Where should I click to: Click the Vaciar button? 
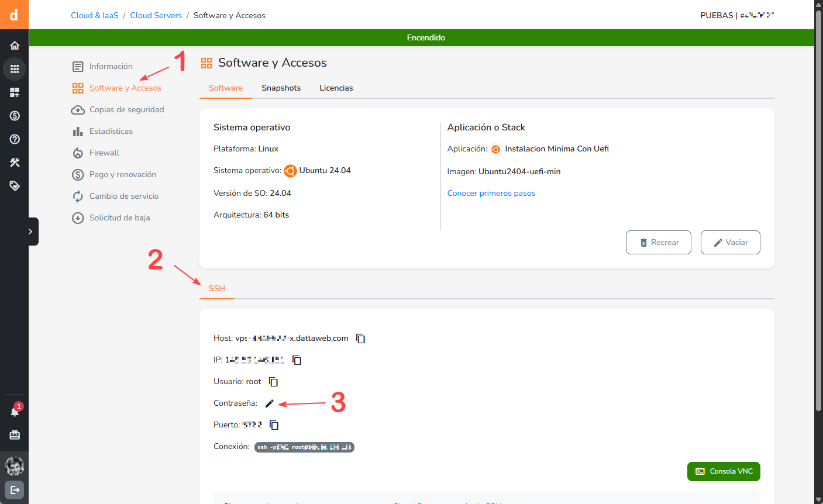coord(731,242)
